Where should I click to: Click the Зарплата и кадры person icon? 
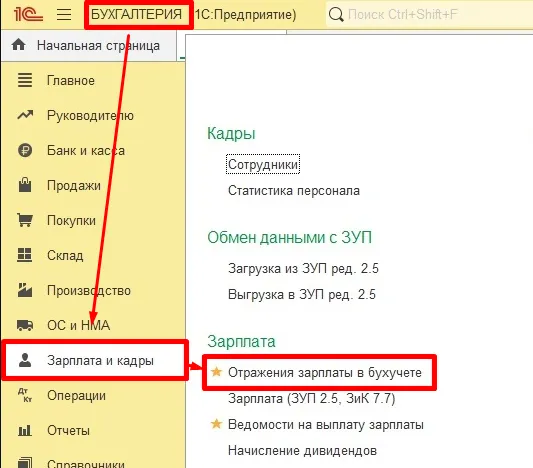point(25,360)
